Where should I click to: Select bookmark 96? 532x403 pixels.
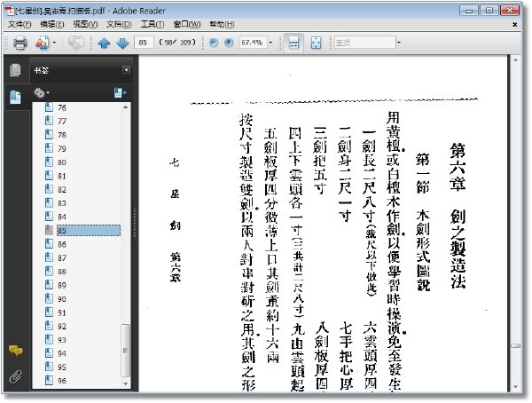[62, 381]
